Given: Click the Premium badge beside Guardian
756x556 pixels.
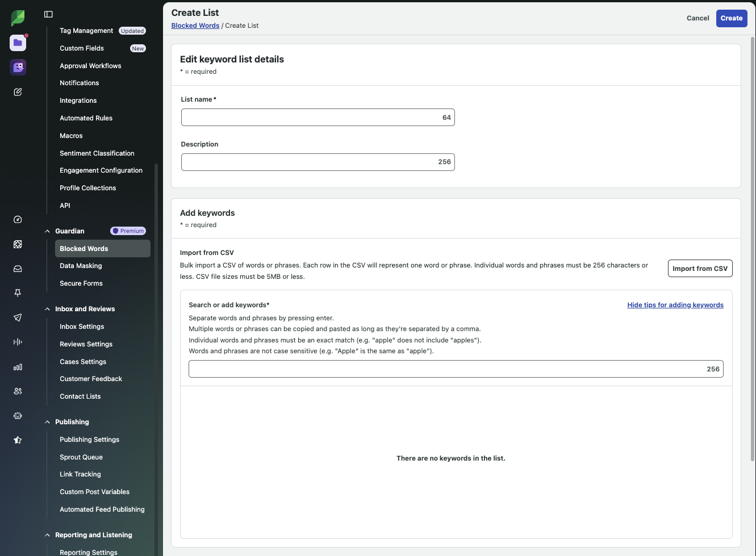Looking at the screenshot, I should tap(128, 231).
